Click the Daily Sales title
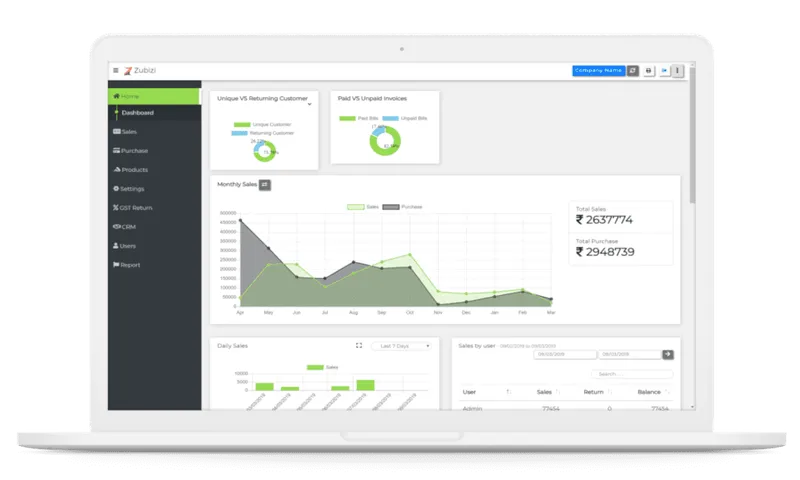The image size is (800, 480). point(232,346)
